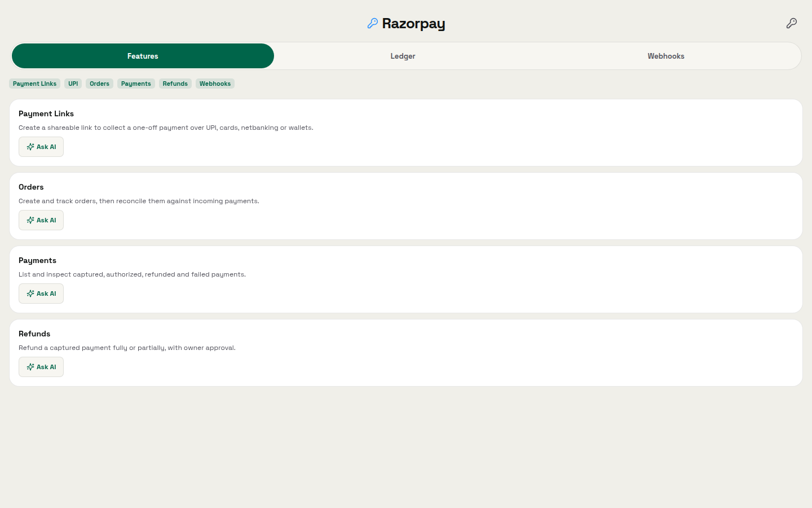This screenshot has height=508, width=812.
Task: Click the description 'List and inspect captured, authorized…'
Action: pyautogui.click(x=132, y=274)
